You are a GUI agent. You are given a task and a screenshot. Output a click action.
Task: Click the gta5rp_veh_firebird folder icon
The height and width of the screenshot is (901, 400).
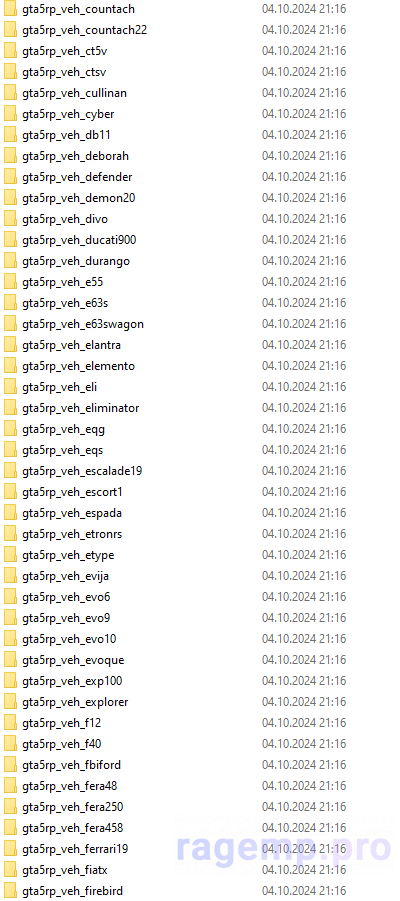(x=10, y=891)
